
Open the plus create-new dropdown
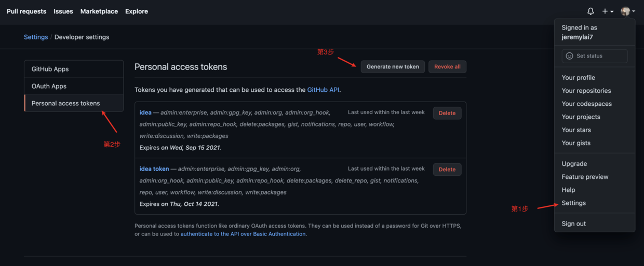[608, 11]
